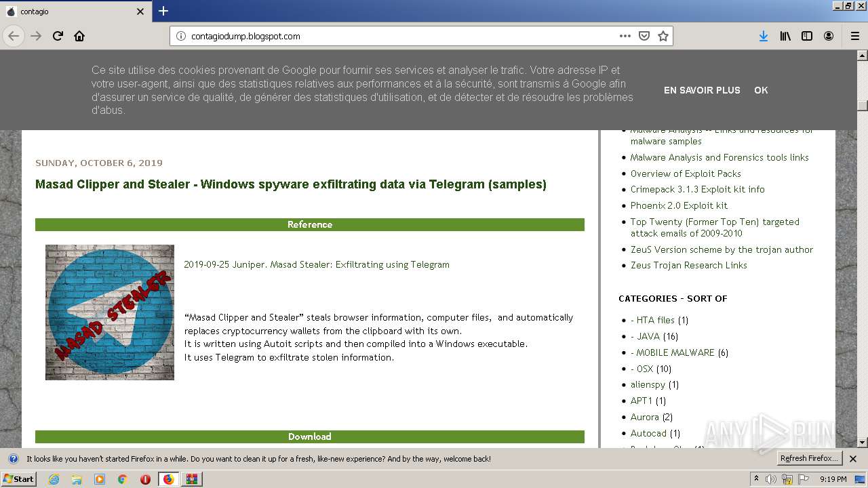Toggle the Firefox sidebar view
This screenshot has height=488, width=868.
(807, 36)
